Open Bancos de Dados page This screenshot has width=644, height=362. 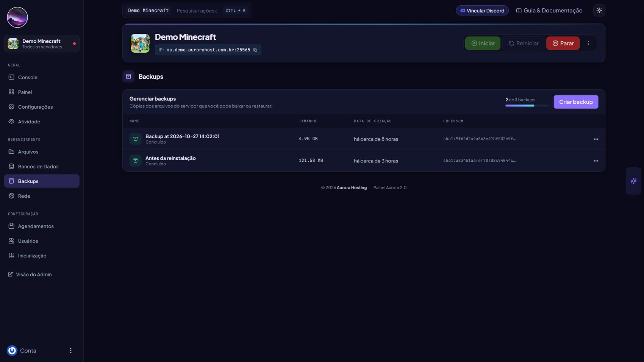[42, 167]
